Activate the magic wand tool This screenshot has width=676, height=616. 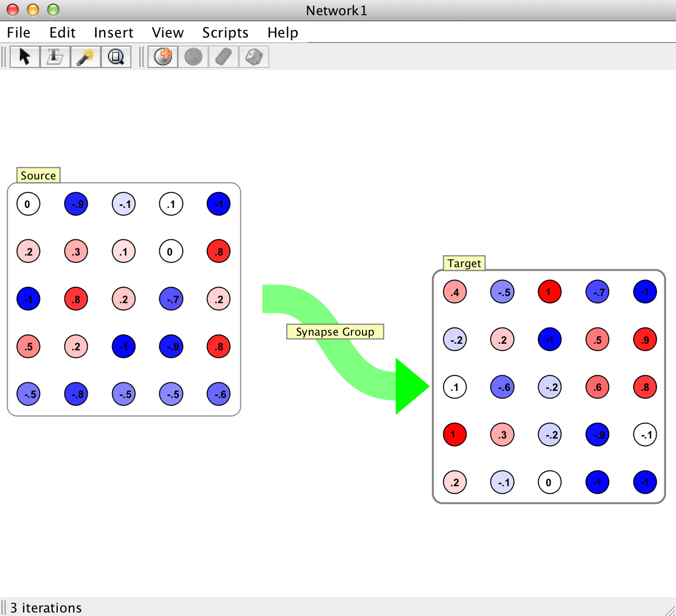pyautogui.click(x=85, y=57)
